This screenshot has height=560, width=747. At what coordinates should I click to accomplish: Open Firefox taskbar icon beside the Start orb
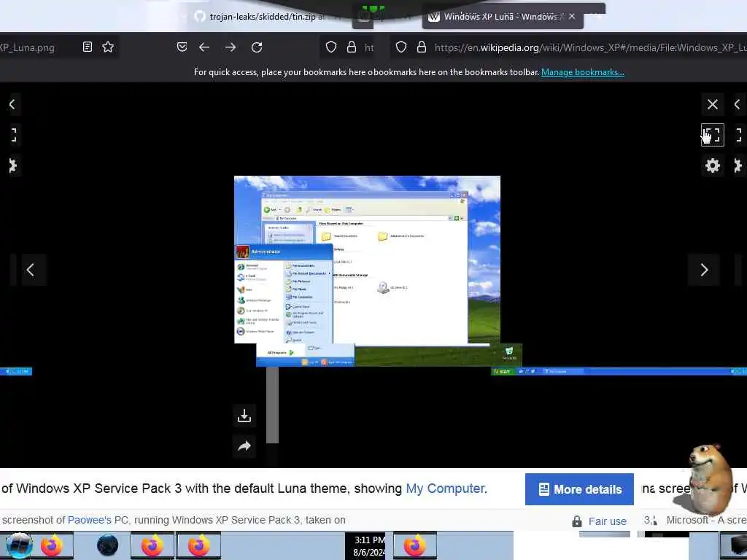pos(53,545)
